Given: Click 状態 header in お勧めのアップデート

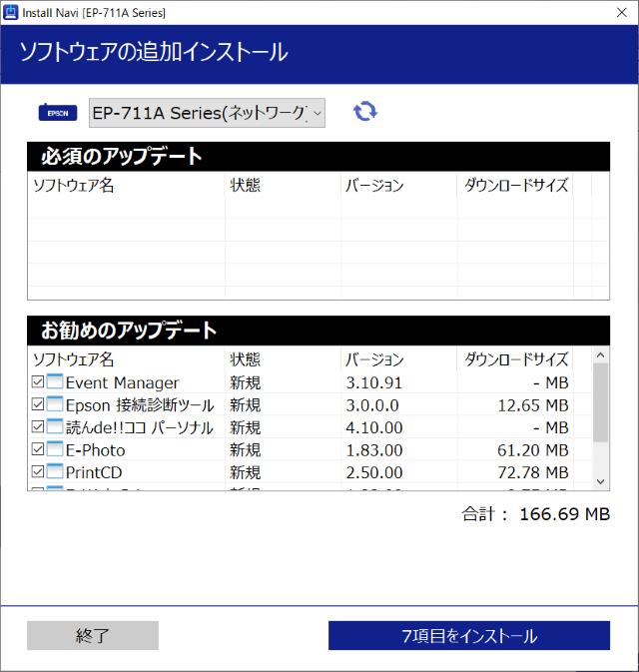Looking at the screenshot, I should (246, 359).
